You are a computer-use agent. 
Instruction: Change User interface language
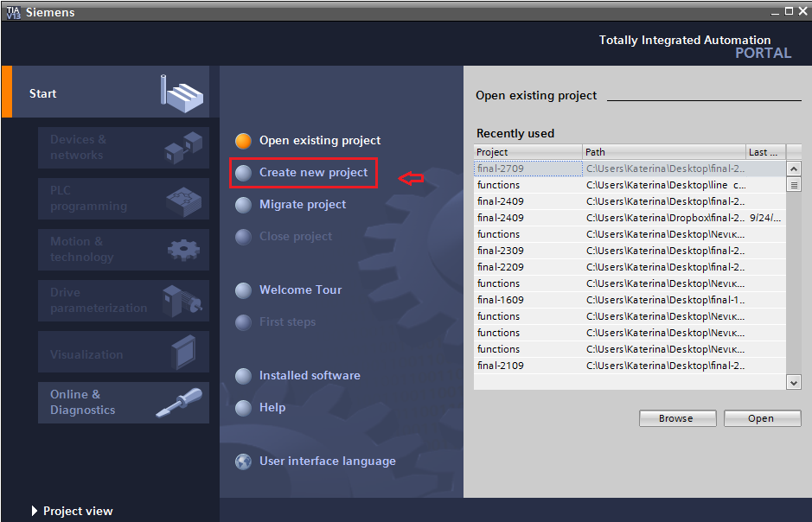pyautogui.click(x=327, y=461)
